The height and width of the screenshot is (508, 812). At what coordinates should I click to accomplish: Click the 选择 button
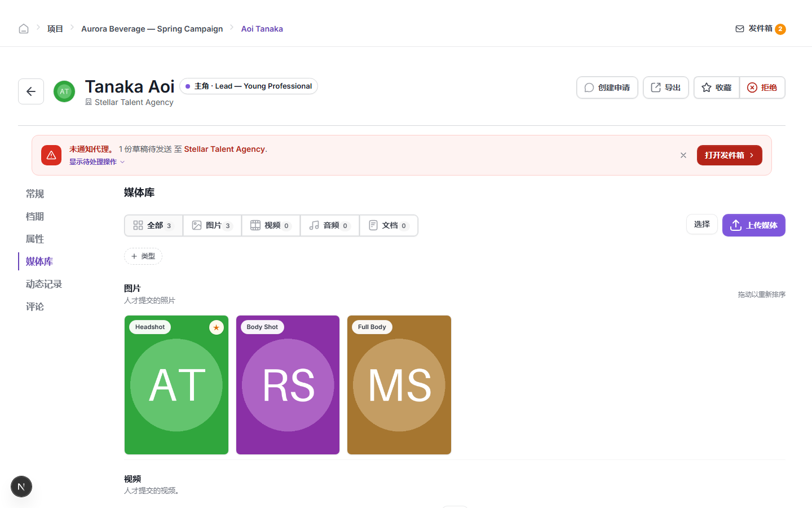click(x=702, y=224)
